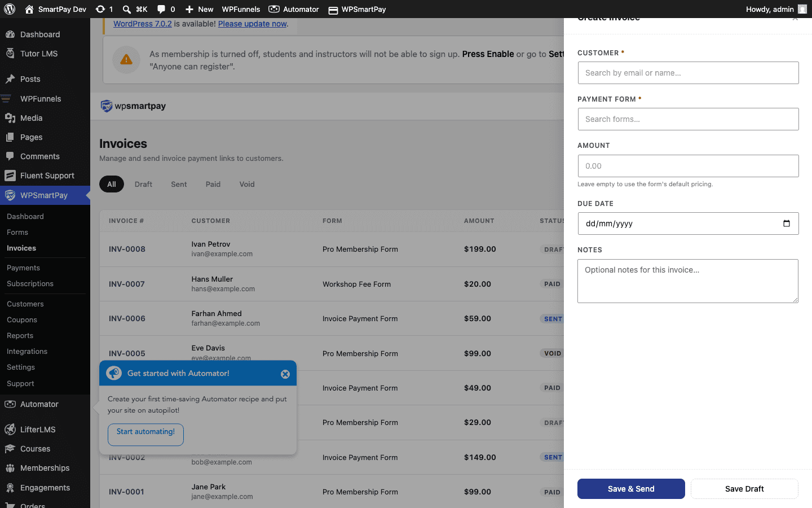The height and width of the screenshot is (508, 812).
Task: Click invoice number INV-0007
Action: click(127, 284)
